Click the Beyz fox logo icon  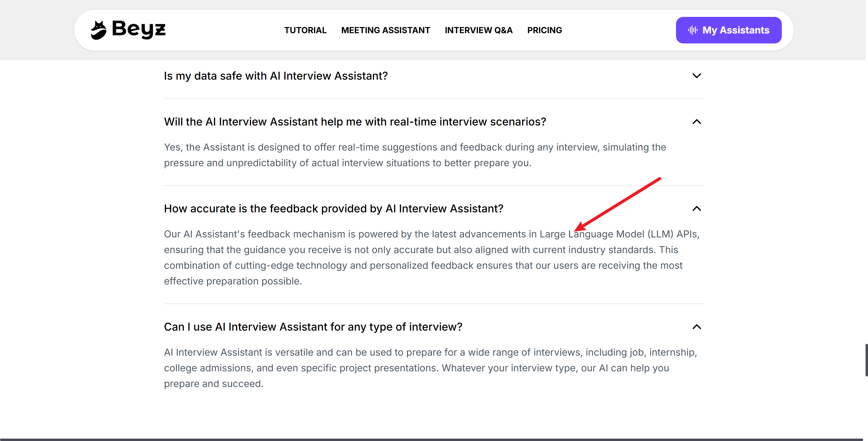click(x=98, y=30)
